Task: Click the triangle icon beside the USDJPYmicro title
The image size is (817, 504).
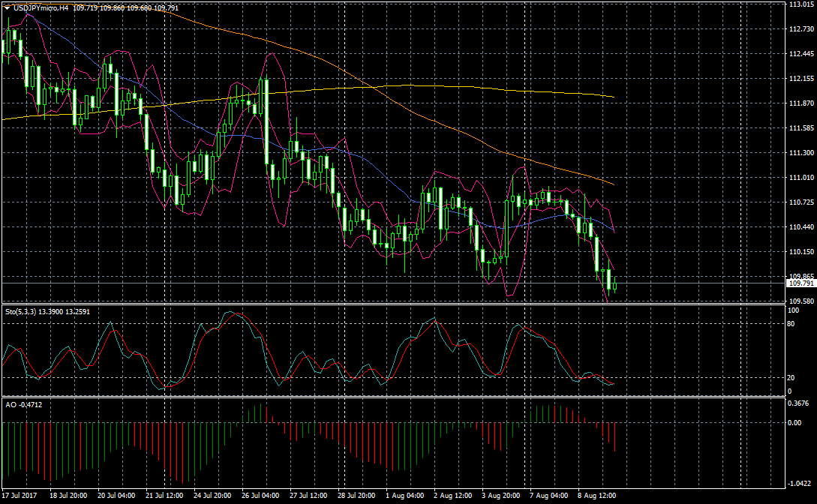Action: [x=7, y=7]
